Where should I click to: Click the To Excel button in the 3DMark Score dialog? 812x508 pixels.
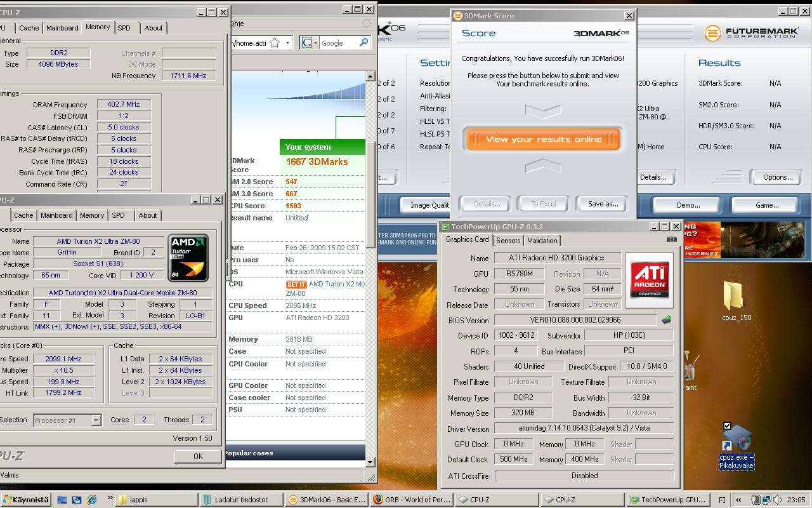click(x=543, y=204)
